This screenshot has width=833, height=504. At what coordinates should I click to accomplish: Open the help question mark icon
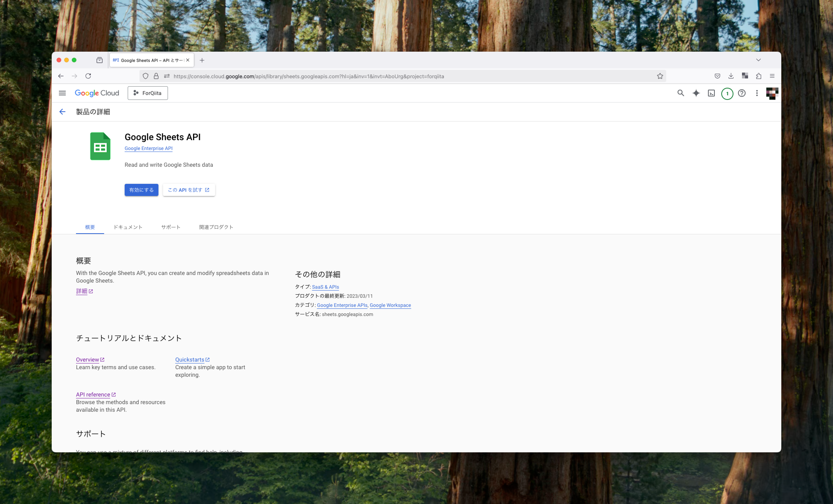[x=742, y=93]
